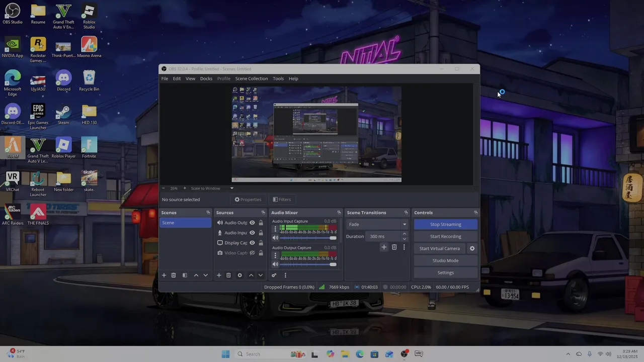Viewport: 644px width, 362px height.
Task: Open Audio Input Capture three-dot options
Action: pos(275,229)
